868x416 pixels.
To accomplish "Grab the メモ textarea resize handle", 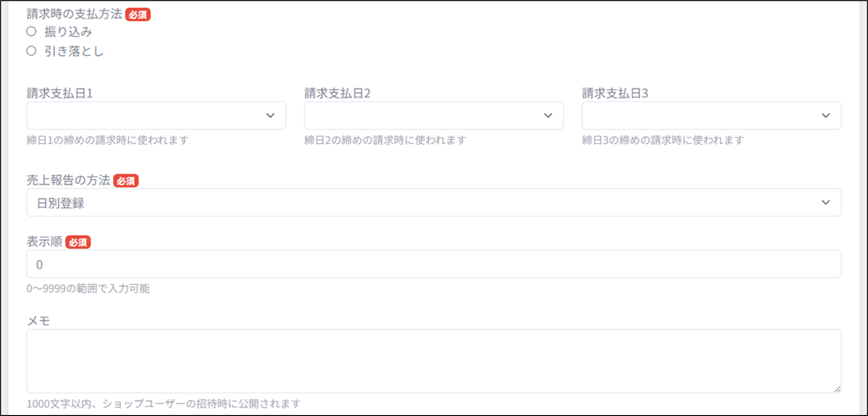I will pos(837,389).
